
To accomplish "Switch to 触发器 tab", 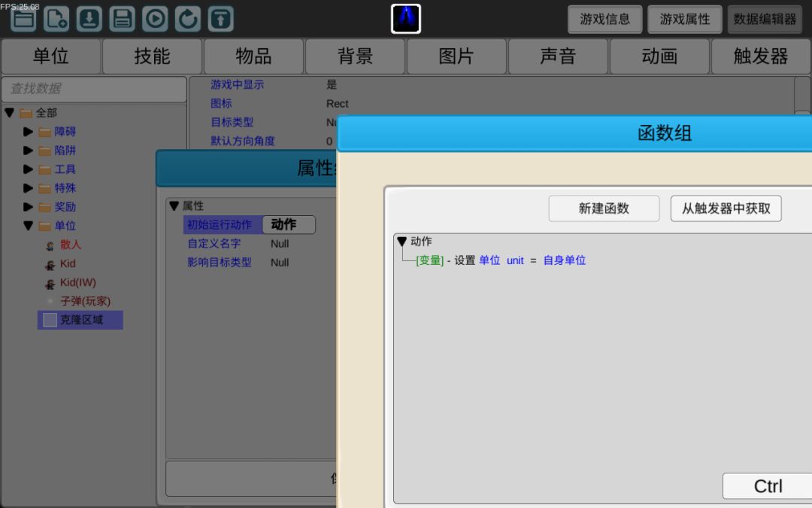I will coord(761,56).
